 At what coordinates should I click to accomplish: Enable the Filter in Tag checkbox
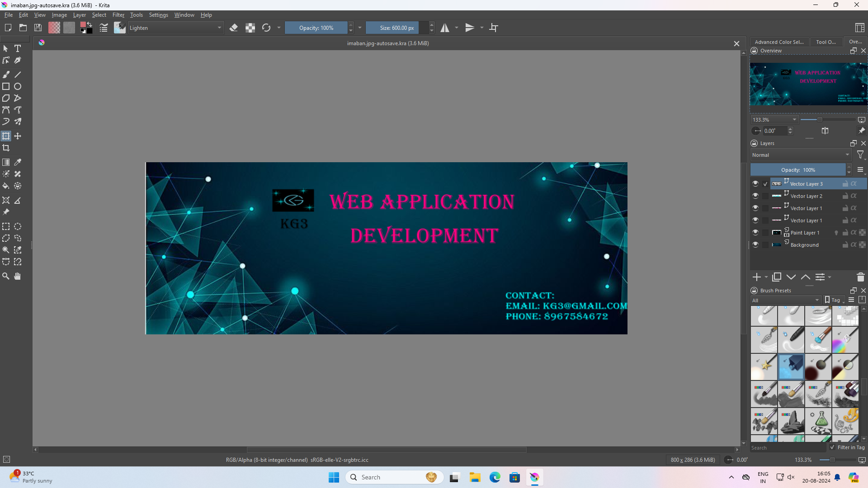(832, 447)
